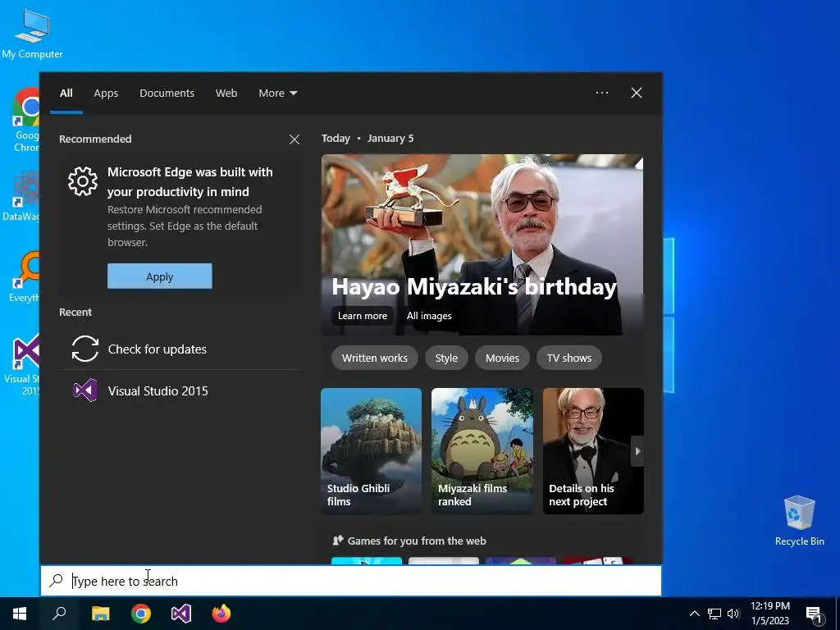Screen dimensions: 840x630
Task: Expand the More dropdown
Action: tap(277, 94)
